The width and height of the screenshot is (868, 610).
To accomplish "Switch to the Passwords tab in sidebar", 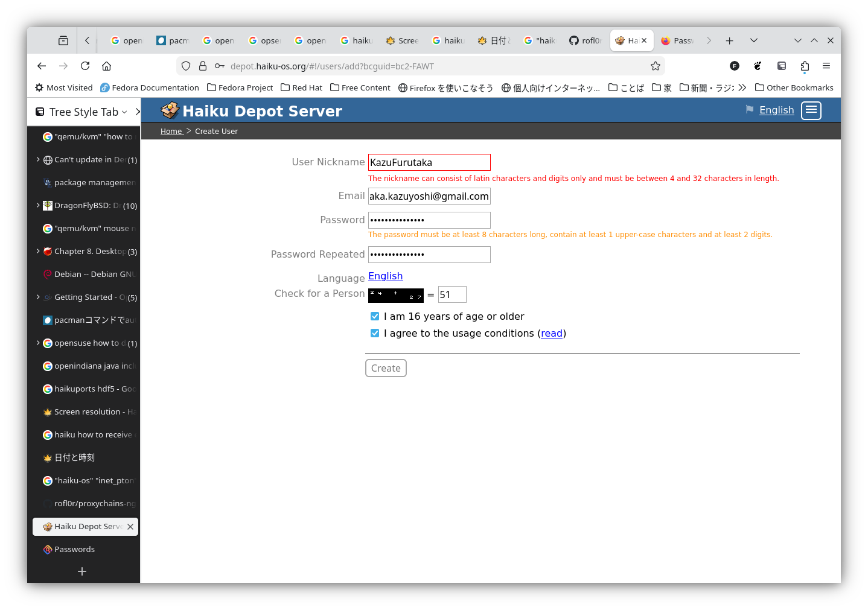I will tap(74, 549).
